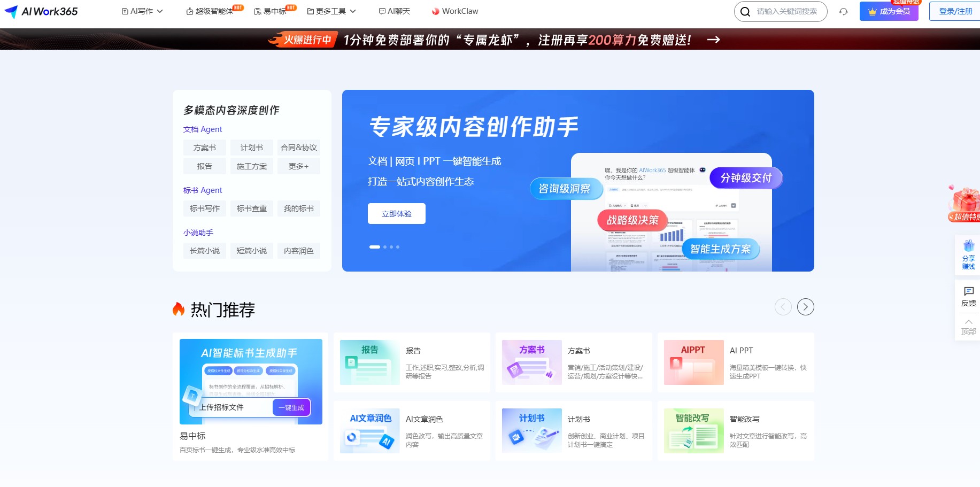
Task: Open the AI智能标书生成助手 thumbnail
Action: (251, 382)
